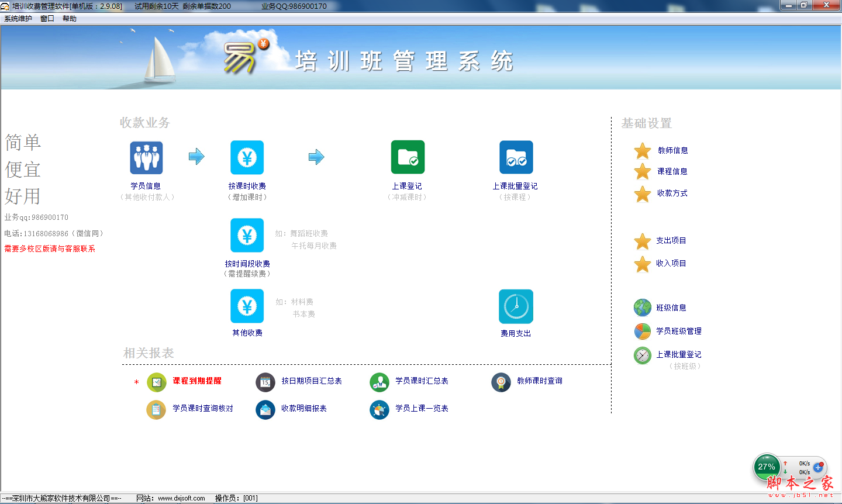Click the icon beside 学员上课一览表
Image resolution: width=842 pixels, height=504 pixels.
[x=379, y=410]
